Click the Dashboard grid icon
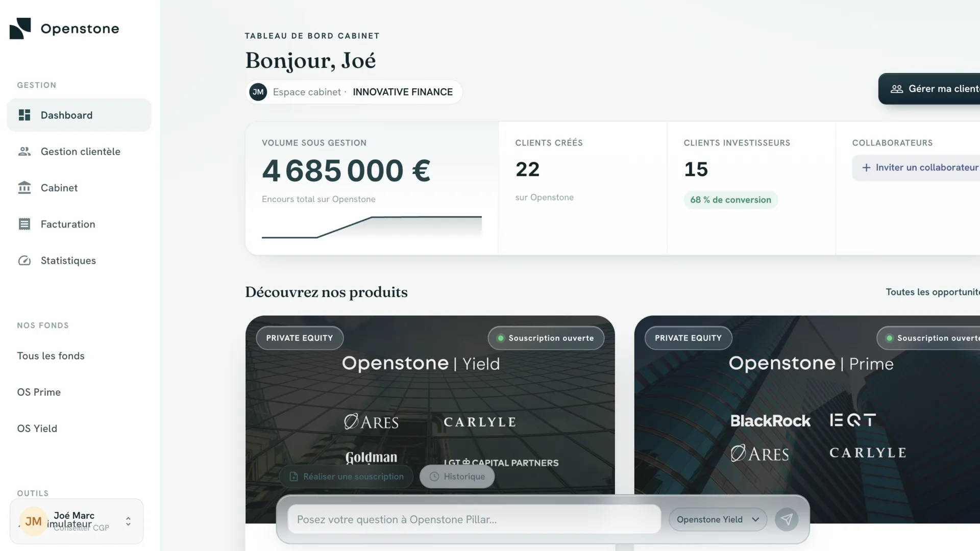 pyautogui.click(x=24, y=115)
